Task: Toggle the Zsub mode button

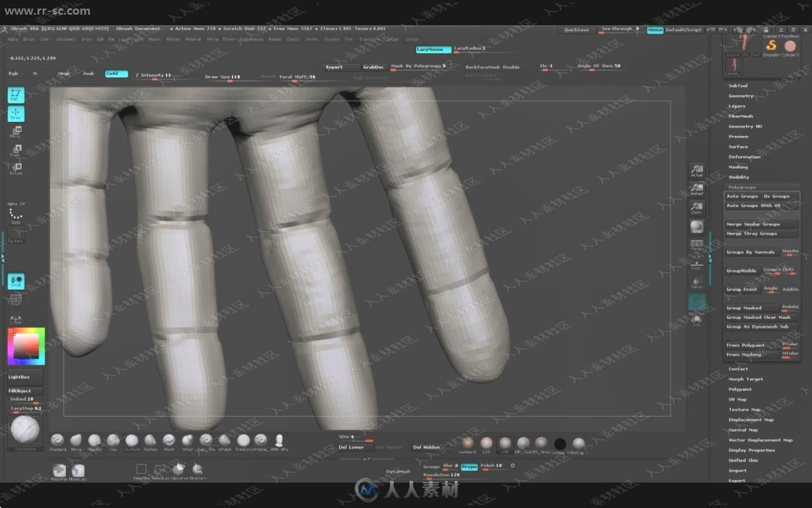Action: tap(89, 73)
